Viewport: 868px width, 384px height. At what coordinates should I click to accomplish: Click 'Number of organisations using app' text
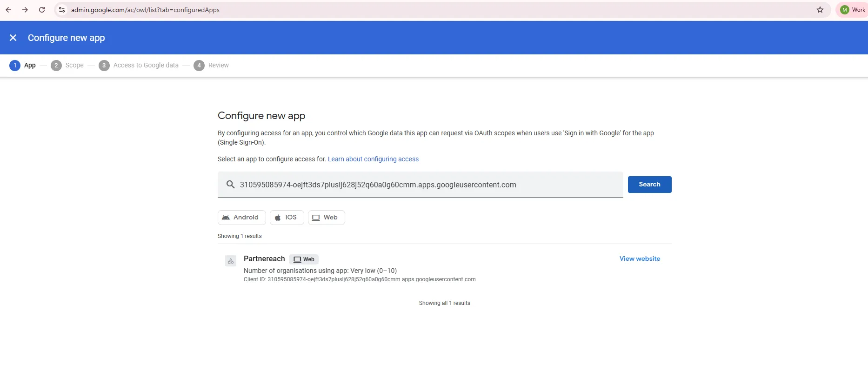click(320, 271)
